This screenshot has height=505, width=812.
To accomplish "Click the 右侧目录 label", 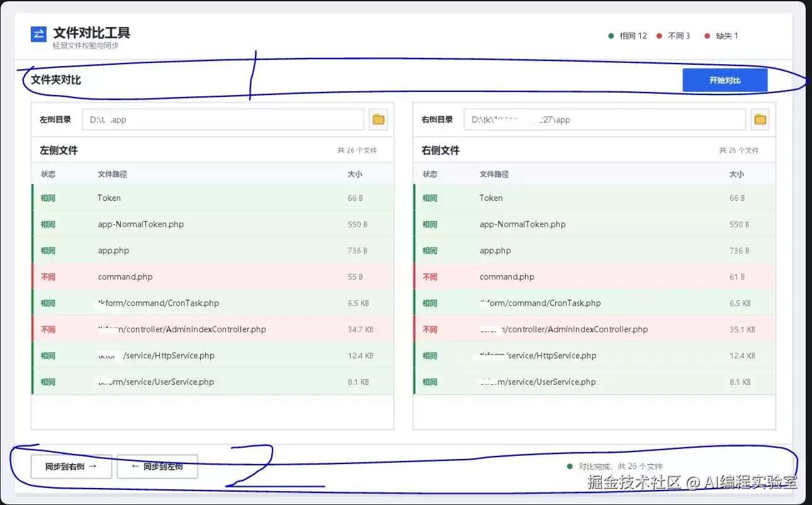I will click(x=437, y=120).
